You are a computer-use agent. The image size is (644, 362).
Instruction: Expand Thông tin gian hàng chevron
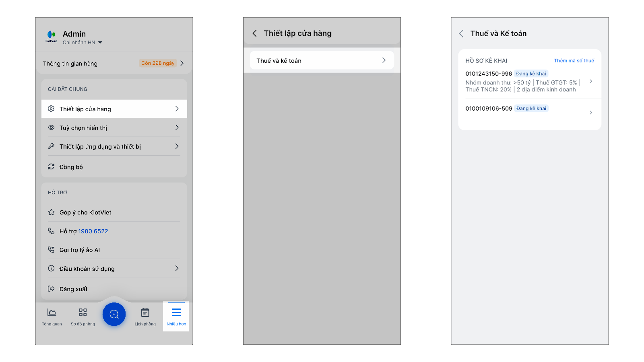(182, 63)
